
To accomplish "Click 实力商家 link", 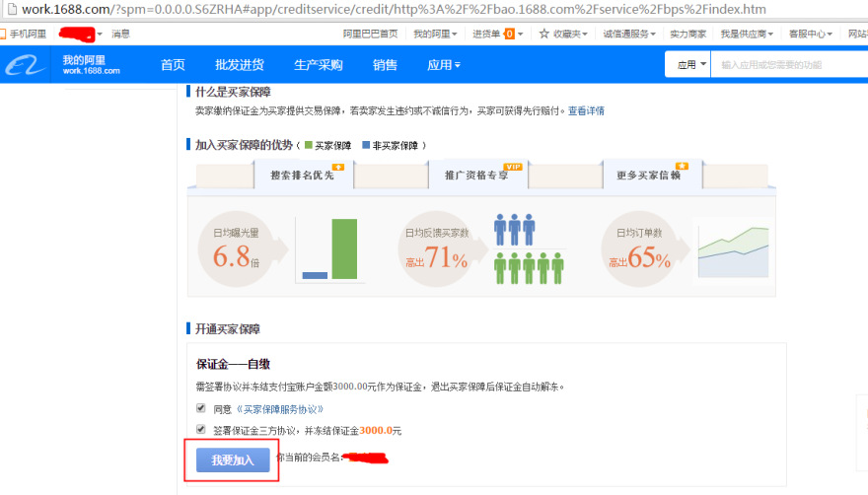I will (688, 34).
